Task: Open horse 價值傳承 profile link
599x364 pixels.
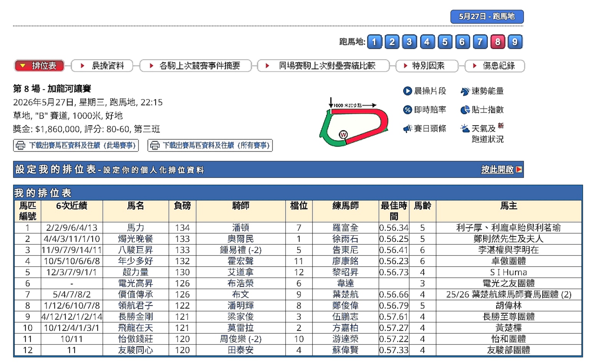Action: pyautogui.click(x=136, y=295)
